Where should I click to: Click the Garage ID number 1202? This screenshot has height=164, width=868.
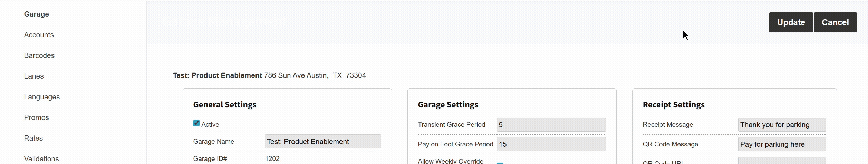[x=272, y=159]
